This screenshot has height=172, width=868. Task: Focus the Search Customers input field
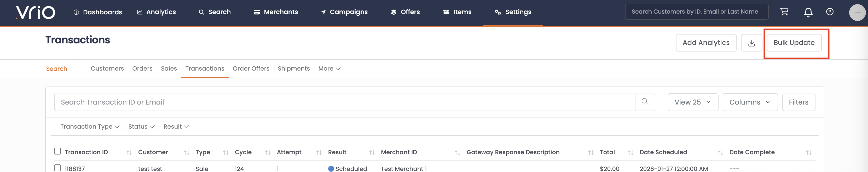tap(697, 12)
